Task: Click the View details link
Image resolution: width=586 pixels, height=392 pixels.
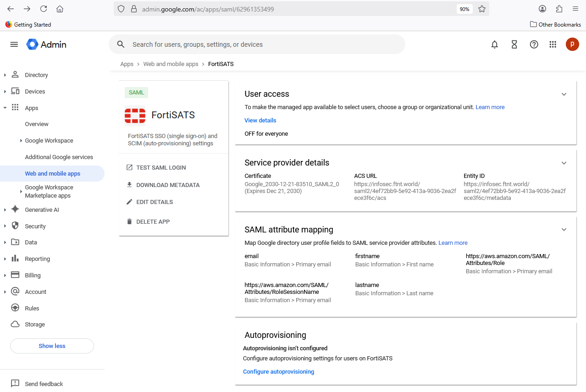Action: tap(260, 120)
